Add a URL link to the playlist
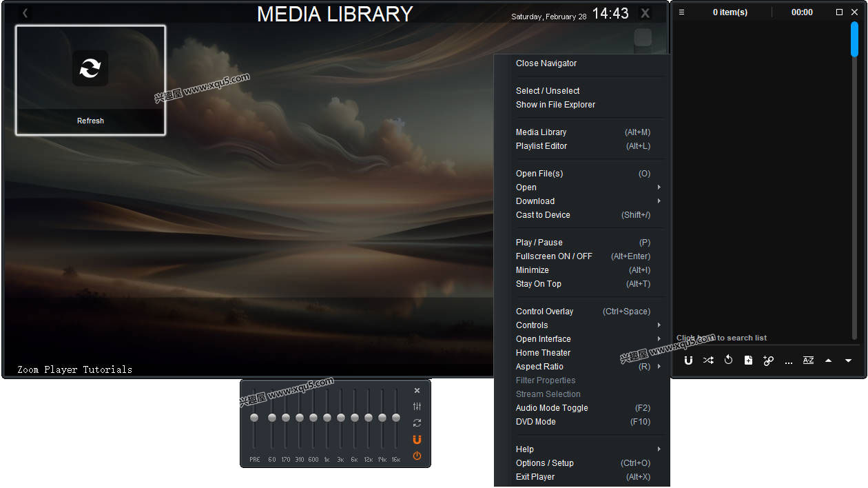This screenshot has height=488, width=868. point(768,360)
